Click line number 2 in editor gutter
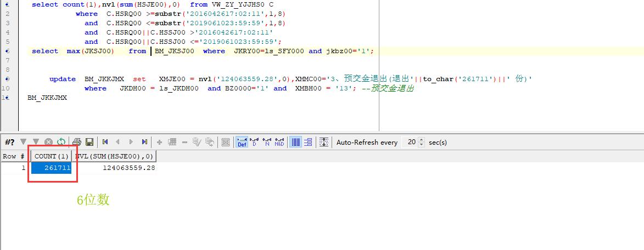This screenshot has height=250, width=644. (x=8, y=14)
